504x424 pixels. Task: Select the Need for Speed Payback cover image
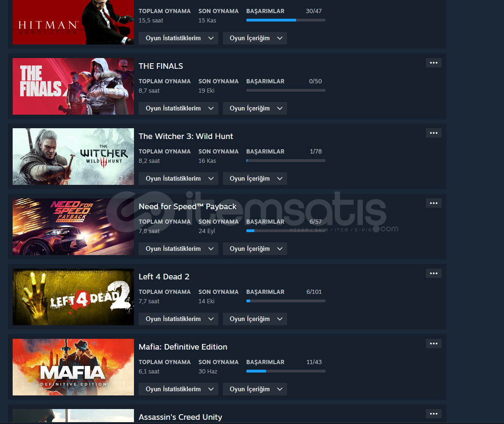73,227
